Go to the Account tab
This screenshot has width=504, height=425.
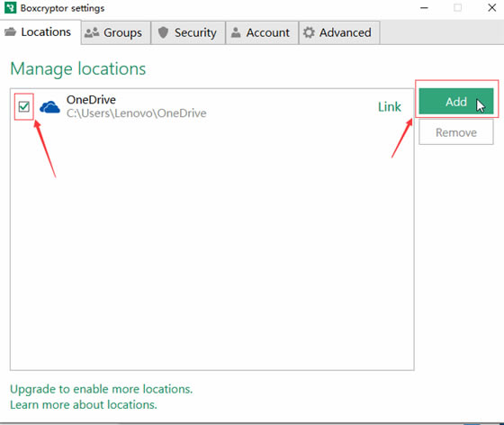[x=262, y=32]
